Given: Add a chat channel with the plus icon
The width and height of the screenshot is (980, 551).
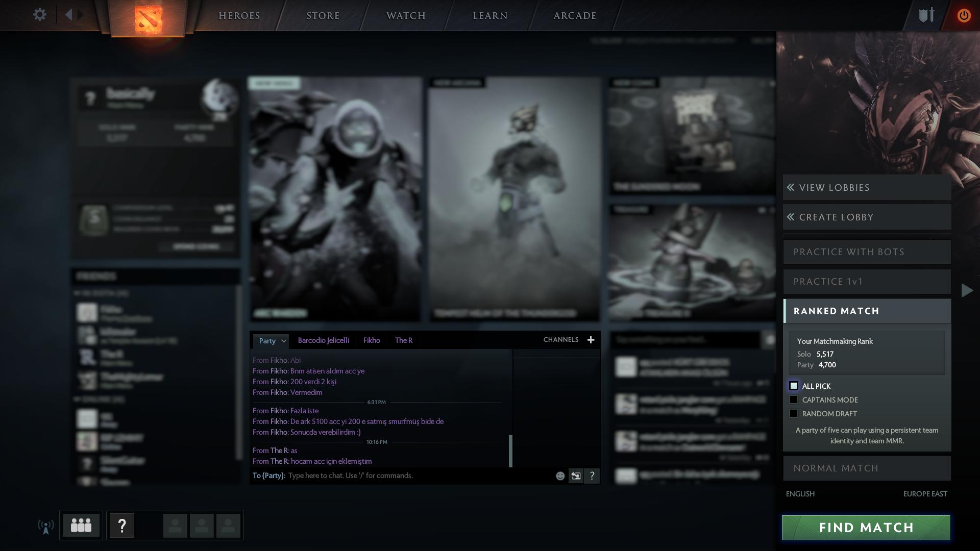Looking at the screenshot, I should click(591, 340).
